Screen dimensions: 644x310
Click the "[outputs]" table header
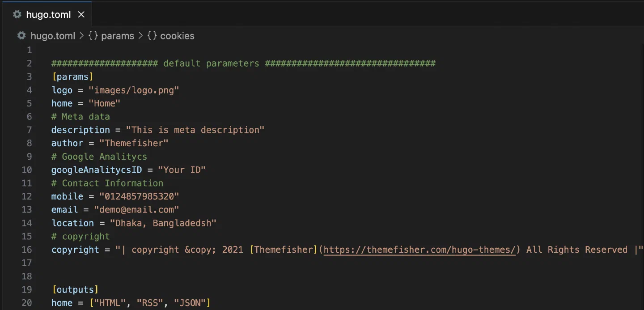(x=75, y=289)
